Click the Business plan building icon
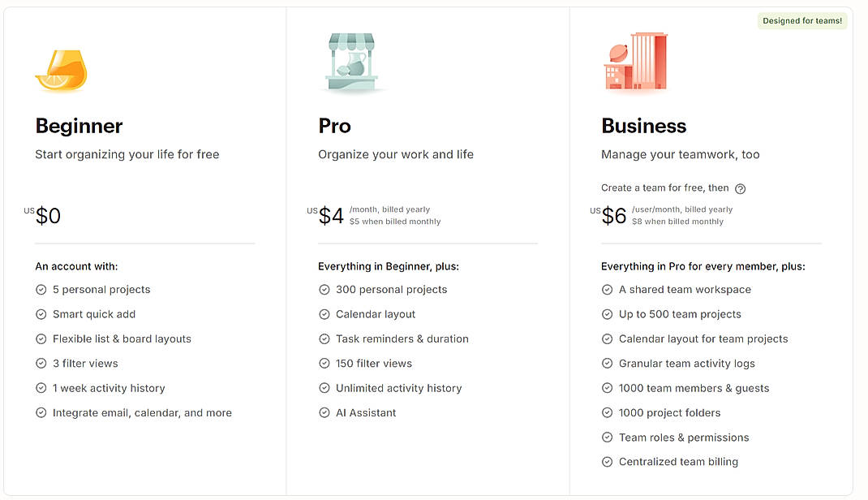The image size is (868, 500). [636, 62]
